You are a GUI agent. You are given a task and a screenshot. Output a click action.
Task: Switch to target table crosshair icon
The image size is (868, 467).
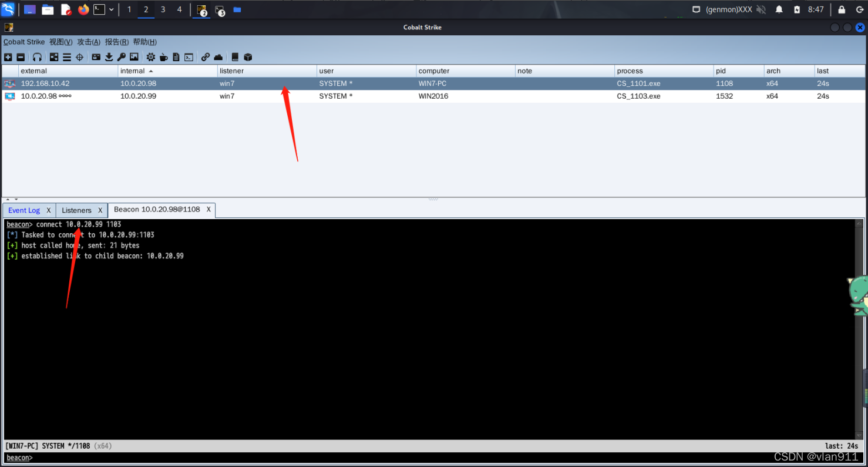tap(80, 57)
